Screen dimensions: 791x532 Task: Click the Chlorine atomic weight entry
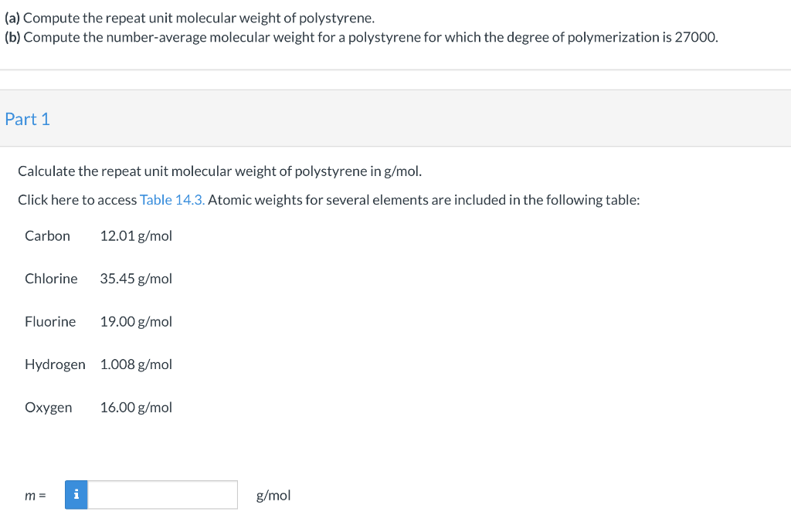[x=51, y=279]
